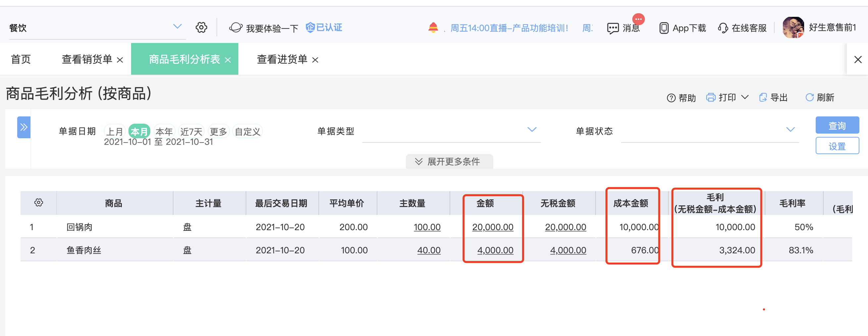Select the 上月 date range option
This screenshot has width=868, height=336.
pos(115,131)
